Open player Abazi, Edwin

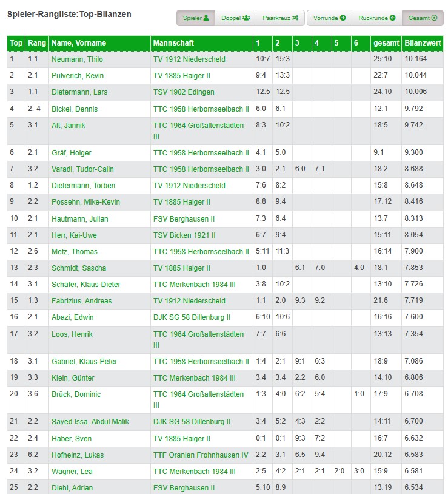coord(72,317)
